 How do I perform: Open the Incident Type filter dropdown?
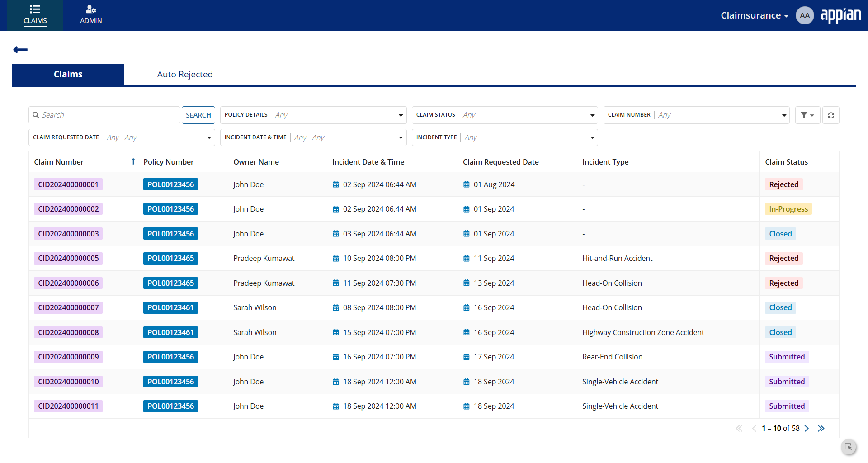pos(505,137)
